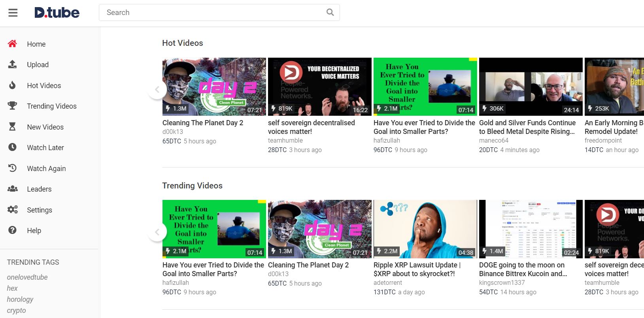This screenshot has height=318, width=644.
Task: Select the Hot Videos flame icon
Action: [13, 85]
